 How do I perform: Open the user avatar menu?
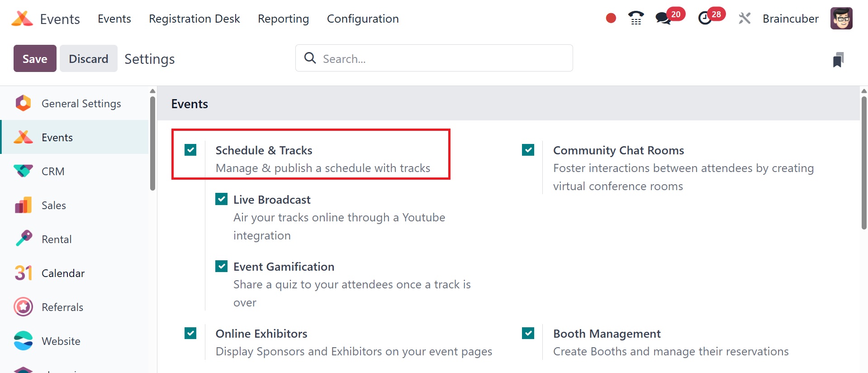(841, 19)
